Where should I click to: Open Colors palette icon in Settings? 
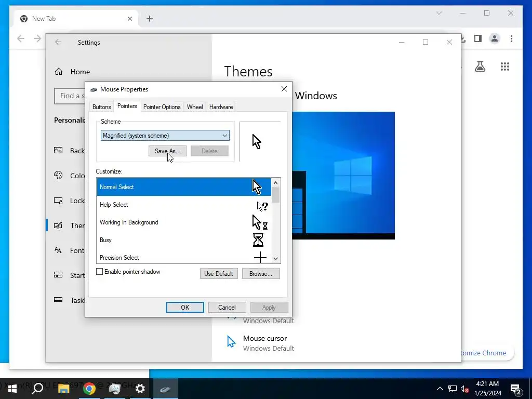(x=58, y=175)
